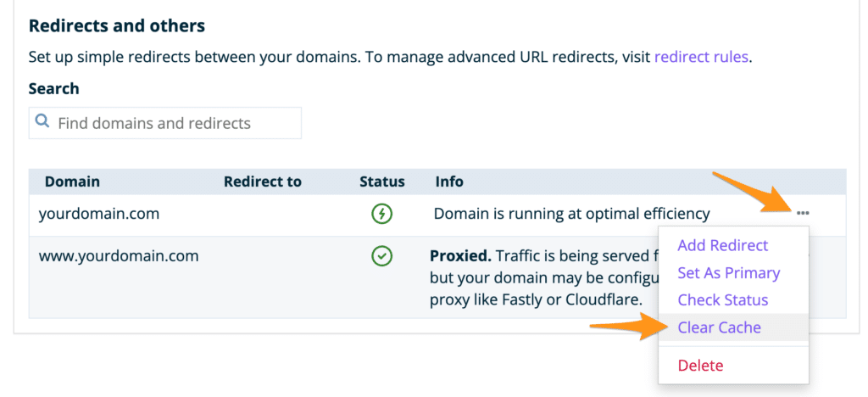The height and width of the screenshot is (397, 868).
Task: Click the Info column header
Action: (449, 182)
